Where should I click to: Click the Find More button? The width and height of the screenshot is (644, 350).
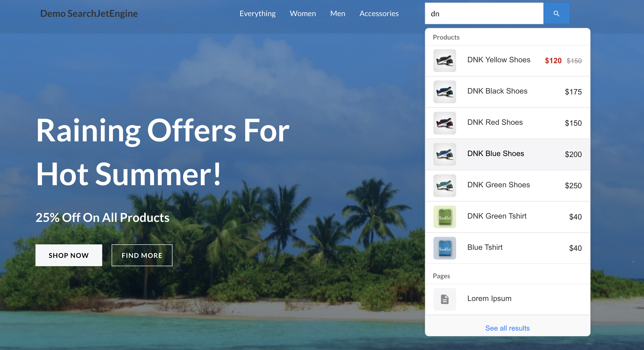(142, 255)
